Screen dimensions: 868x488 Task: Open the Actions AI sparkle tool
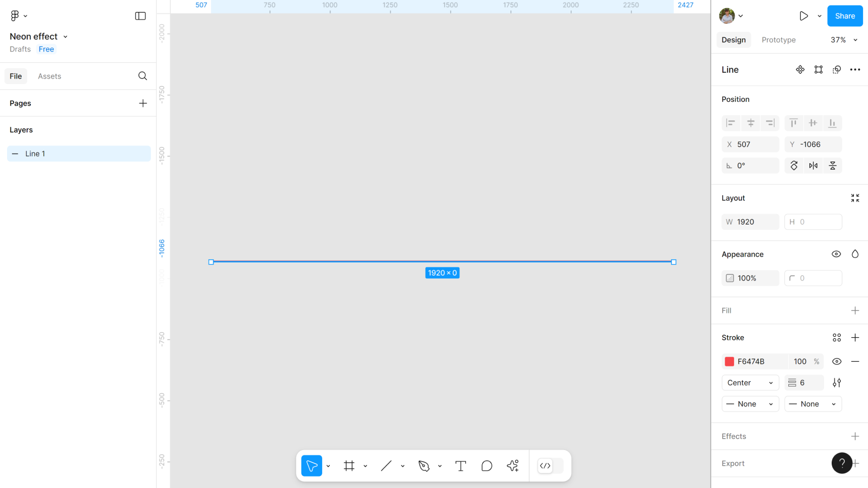pos(513,466)
